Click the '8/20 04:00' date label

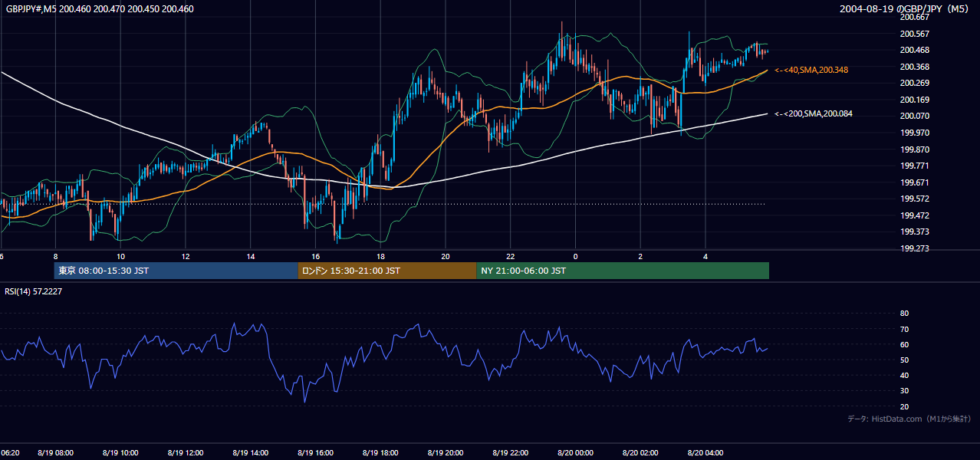coord(705,453)
